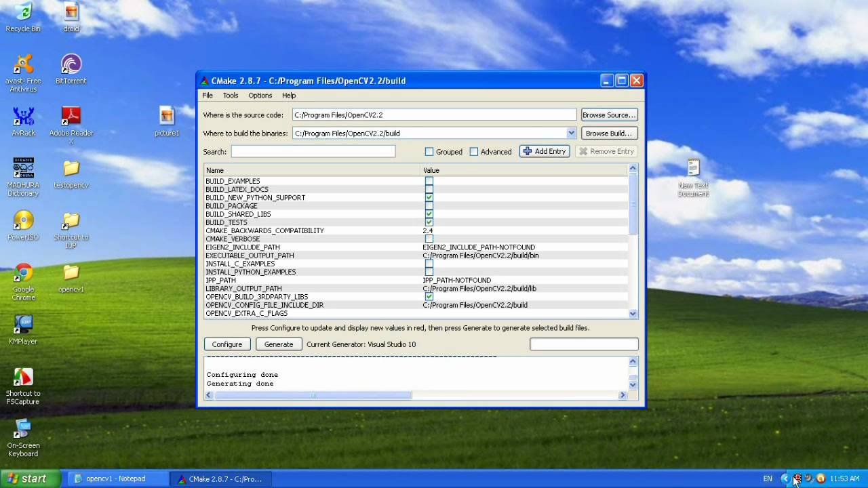Click the output log scroll right arrow

tap(623, 395)
